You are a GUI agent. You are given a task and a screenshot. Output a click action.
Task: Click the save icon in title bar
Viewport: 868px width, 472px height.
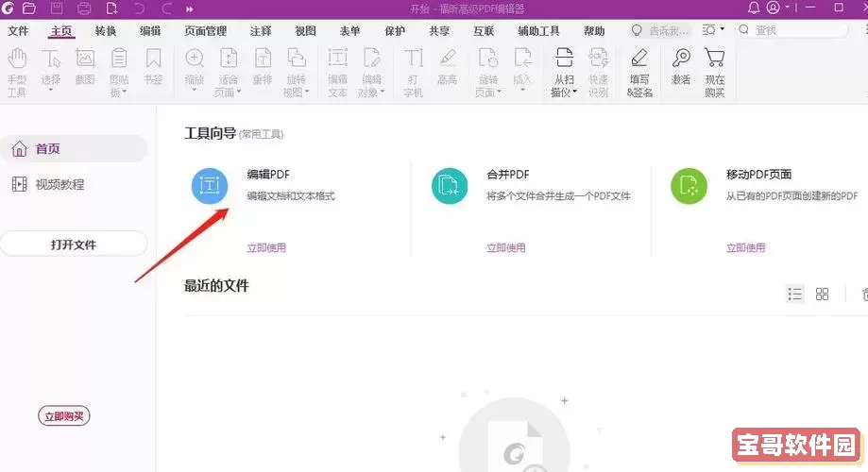click(x=57, y=8)
